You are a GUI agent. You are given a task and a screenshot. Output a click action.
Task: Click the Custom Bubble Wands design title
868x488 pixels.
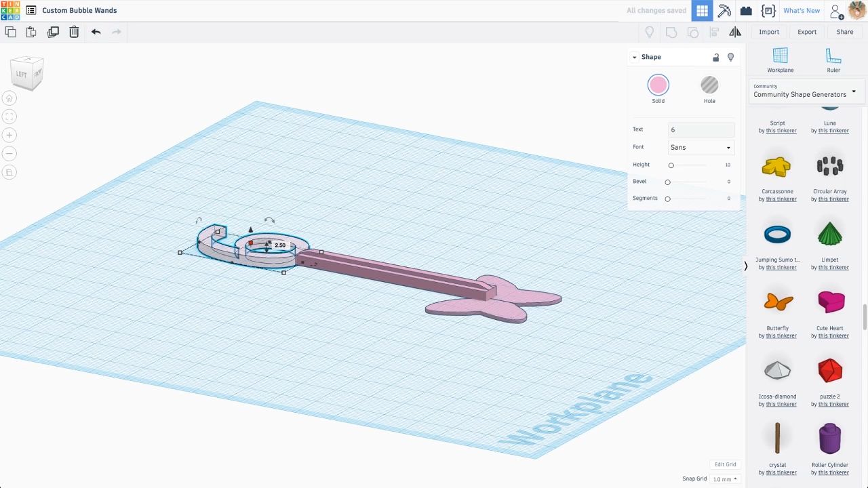point(79,11)
